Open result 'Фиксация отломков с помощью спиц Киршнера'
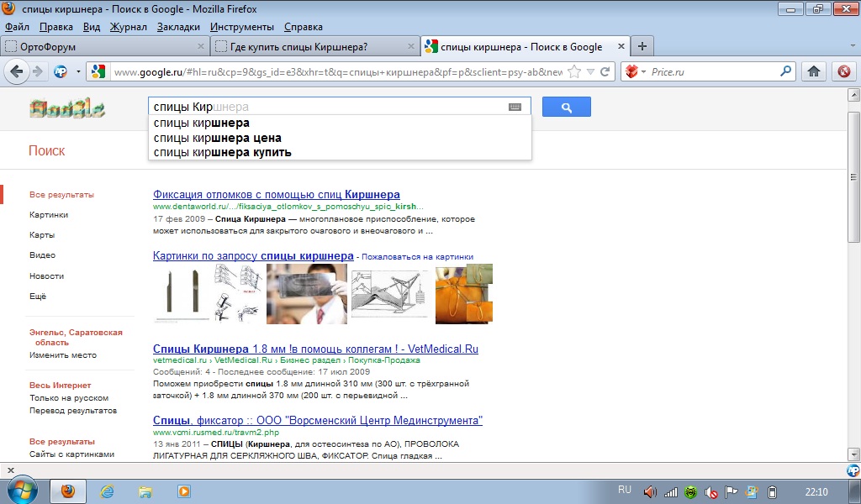The height and width of the screenshot is (504, 861). 276,195
